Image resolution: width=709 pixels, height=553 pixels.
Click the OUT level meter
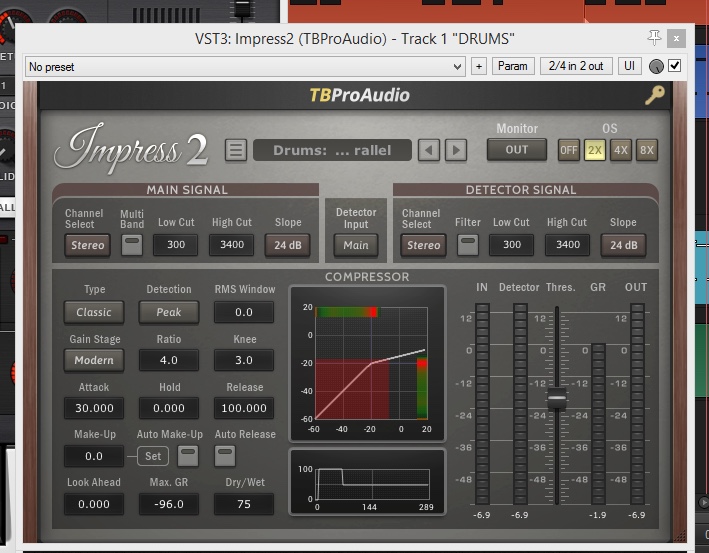click(637, 404)
